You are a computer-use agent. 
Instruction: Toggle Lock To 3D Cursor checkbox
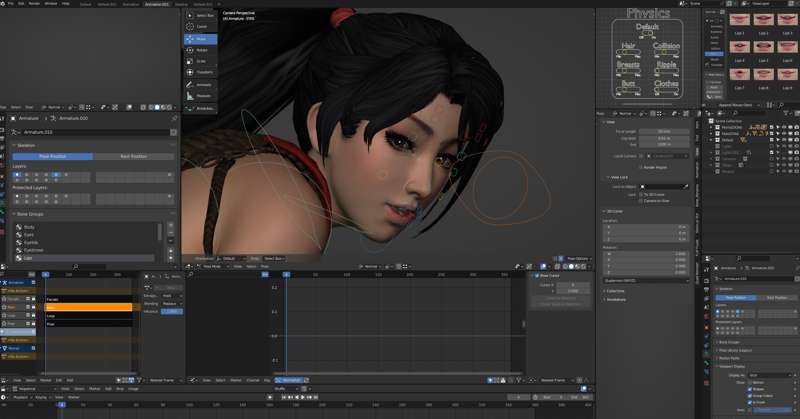click(641, 194)
